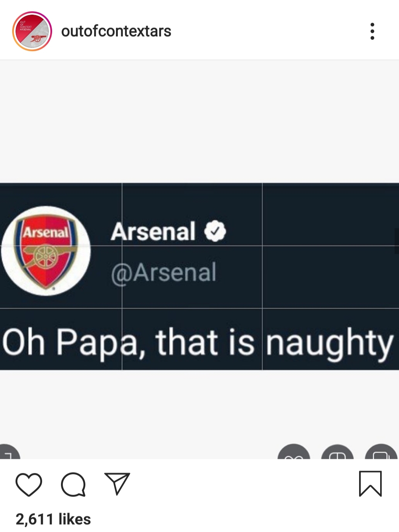
Task: View the 2,611 likes list
Action: click(x=53, y=519)
